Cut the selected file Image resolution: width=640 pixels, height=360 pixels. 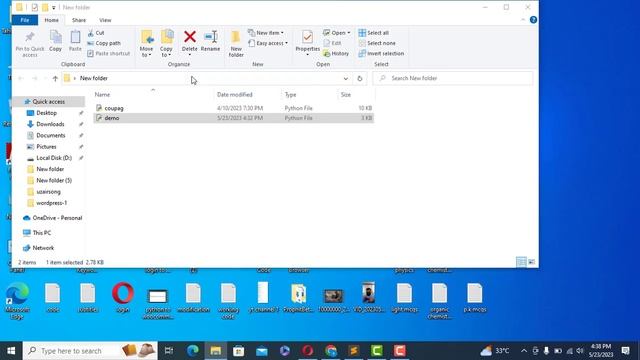pos(96,33)
